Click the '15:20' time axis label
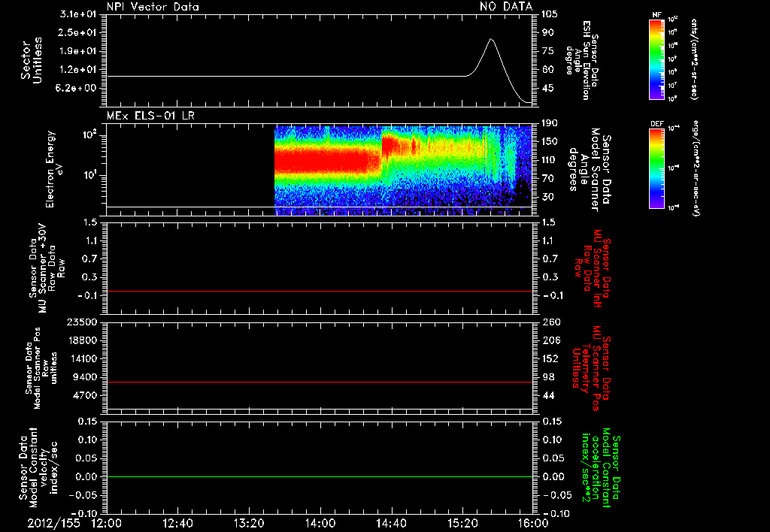770x532 pixels. [x=462, y=523]
